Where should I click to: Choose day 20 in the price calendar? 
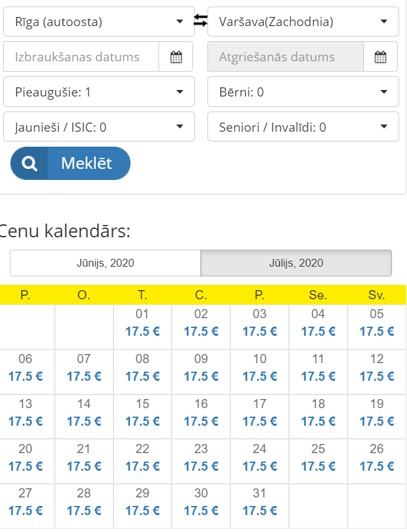point(25,461)
